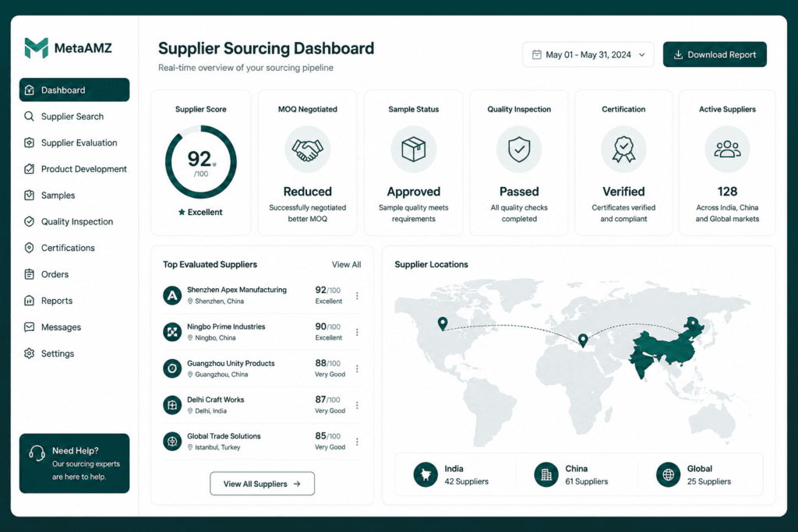
Task: Click the Mediterranean map pin
Action: pos(583,340)
